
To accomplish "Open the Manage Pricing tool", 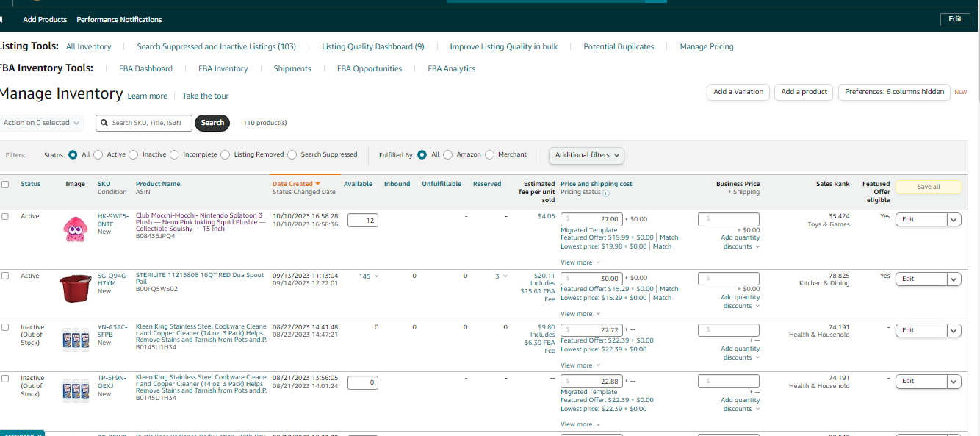I will pyautogui.click(x=707, y=46).
